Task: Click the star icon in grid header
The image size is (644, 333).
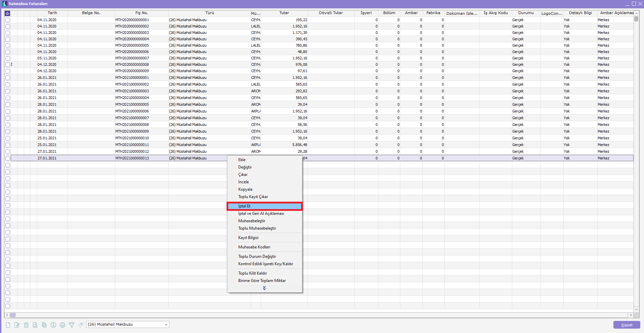Action: (7, 13)
